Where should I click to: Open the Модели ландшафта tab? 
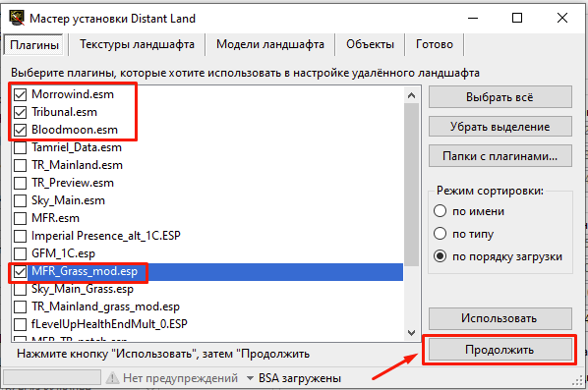coord(270,44)
